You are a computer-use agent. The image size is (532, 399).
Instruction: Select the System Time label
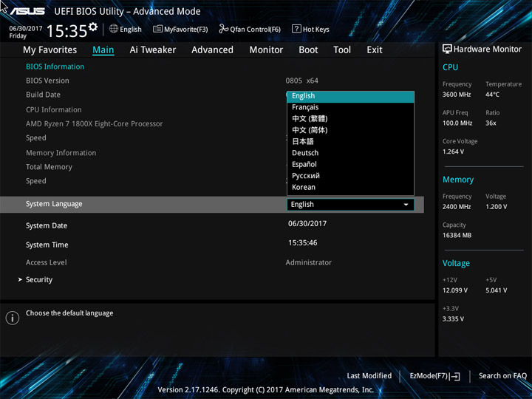[47, 245]
